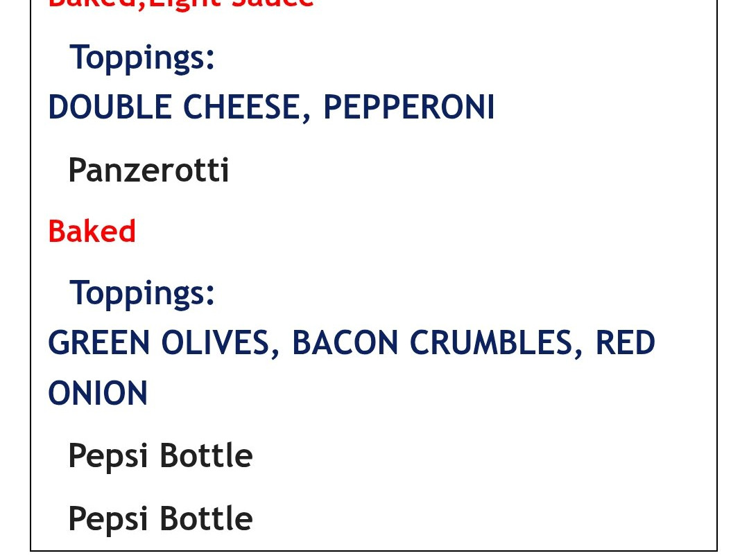Select the PEPPERONI topping text

(408, 107)
